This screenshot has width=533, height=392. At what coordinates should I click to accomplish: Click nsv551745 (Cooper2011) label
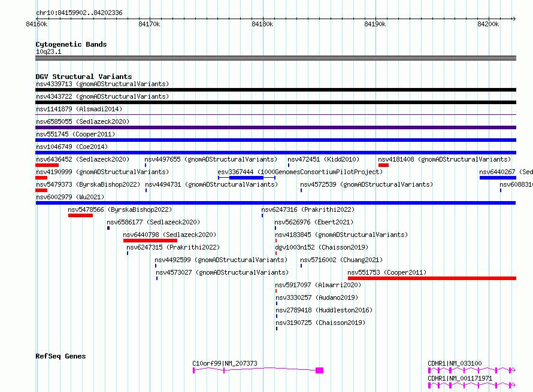[75, 134]
